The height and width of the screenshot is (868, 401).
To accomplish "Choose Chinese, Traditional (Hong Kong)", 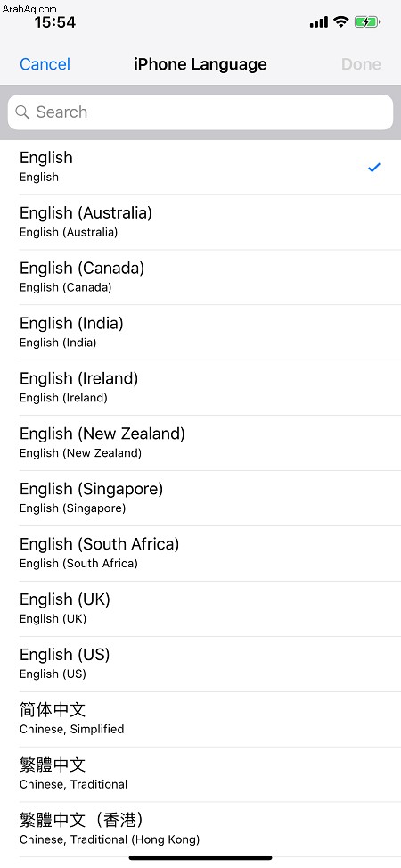I will click(200, 830).
